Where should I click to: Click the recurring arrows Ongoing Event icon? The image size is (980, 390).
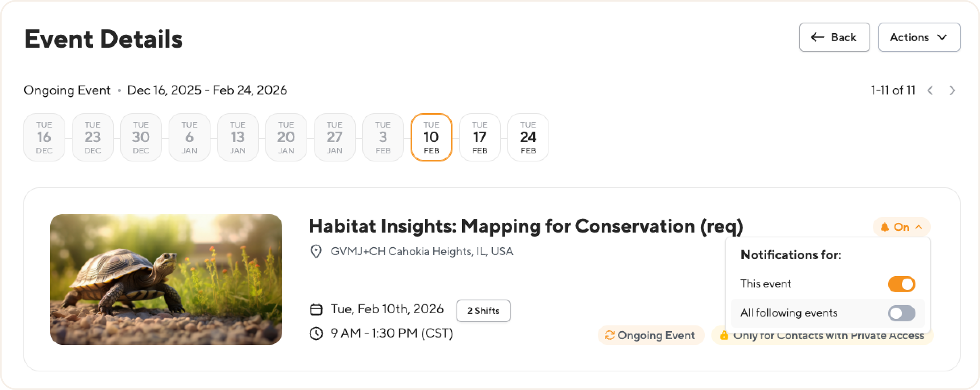click(609, 335)
